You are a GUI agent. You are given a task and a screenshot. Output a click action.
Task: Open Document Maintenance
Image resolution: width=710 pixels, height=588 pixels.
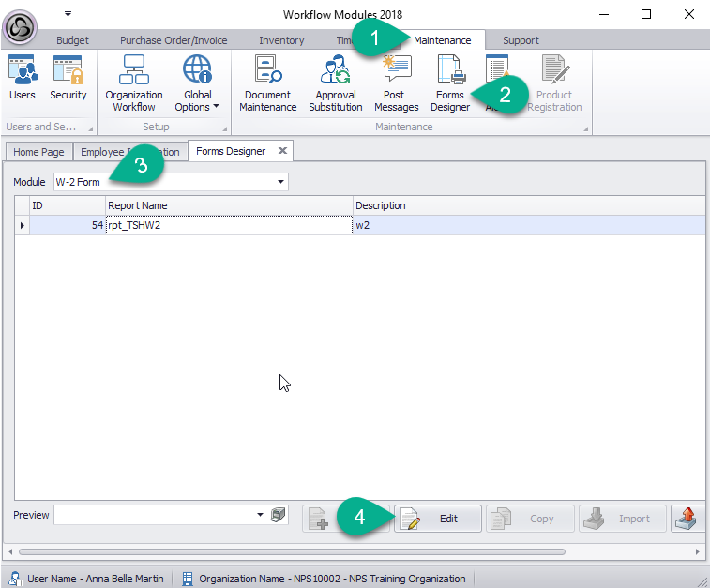(270, 83)
